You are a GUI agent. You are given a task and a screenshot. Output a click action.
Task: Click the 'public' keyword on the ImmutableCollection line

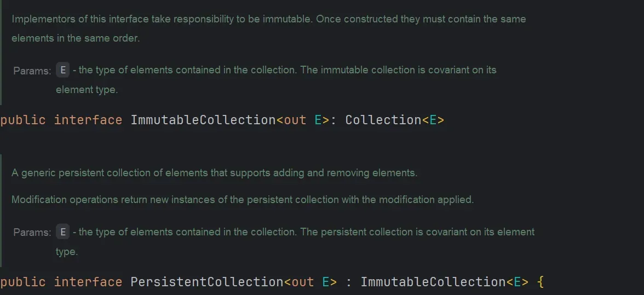23,120
